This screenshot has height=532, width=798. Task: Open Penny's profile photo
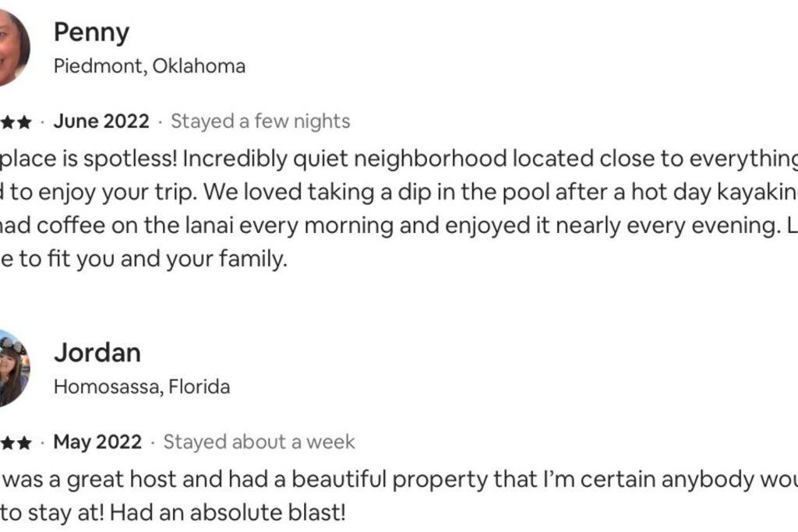pos(14,48)
